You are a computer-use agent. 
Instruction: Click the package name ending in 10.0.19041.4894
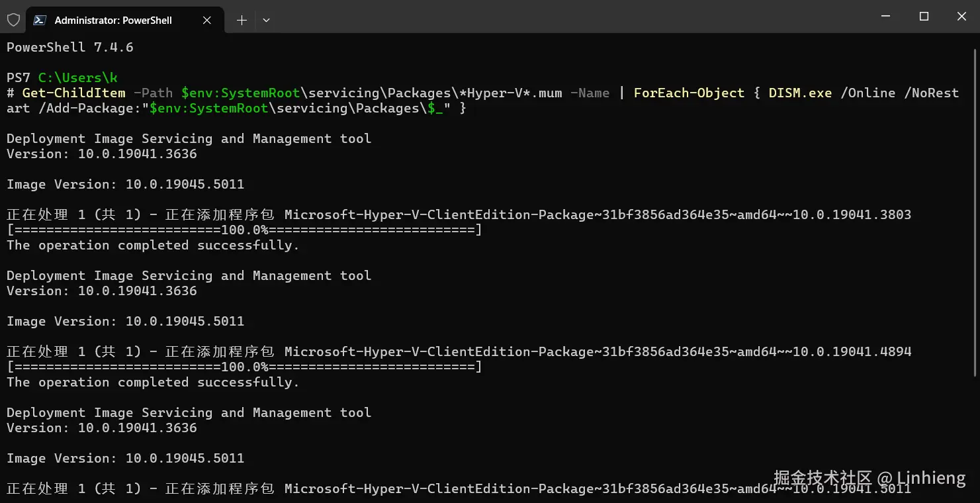click(x=598, y=352)
